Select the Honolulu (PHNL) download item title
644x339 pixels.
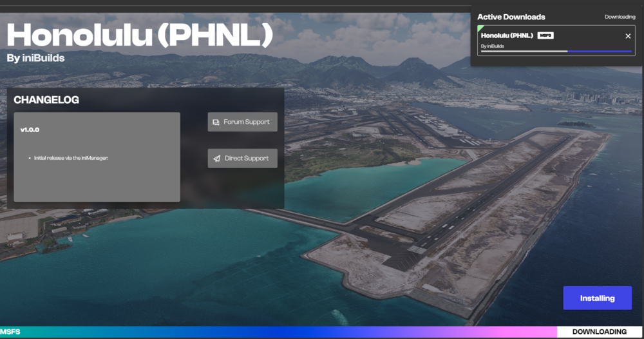coord(507,35)
